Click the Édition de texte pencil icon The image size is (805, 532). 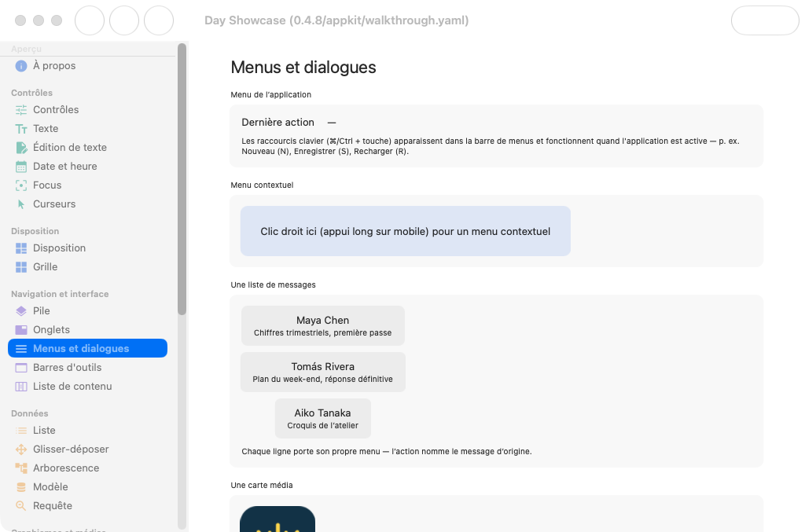(x=21, y=148)
